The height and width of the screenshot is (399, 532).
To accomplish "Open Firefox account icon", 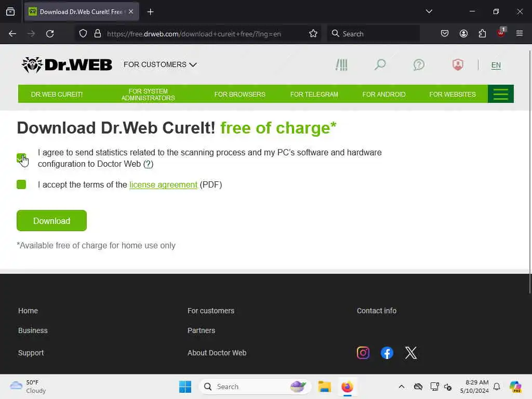I will point(463,34).
